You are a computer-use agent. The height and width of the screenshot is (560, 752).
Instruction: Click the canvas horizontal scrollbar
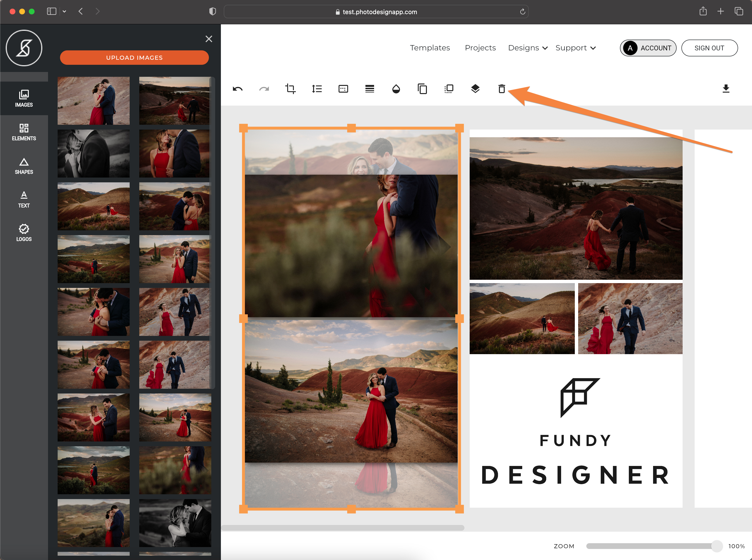pyautogui.click(x=343, y=527)
